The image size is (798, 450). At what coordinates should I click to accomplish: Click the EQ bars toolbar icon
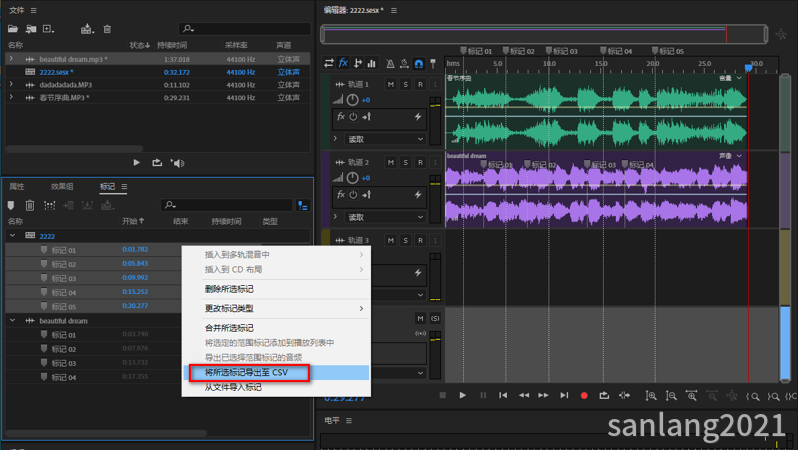click(372, 63)
